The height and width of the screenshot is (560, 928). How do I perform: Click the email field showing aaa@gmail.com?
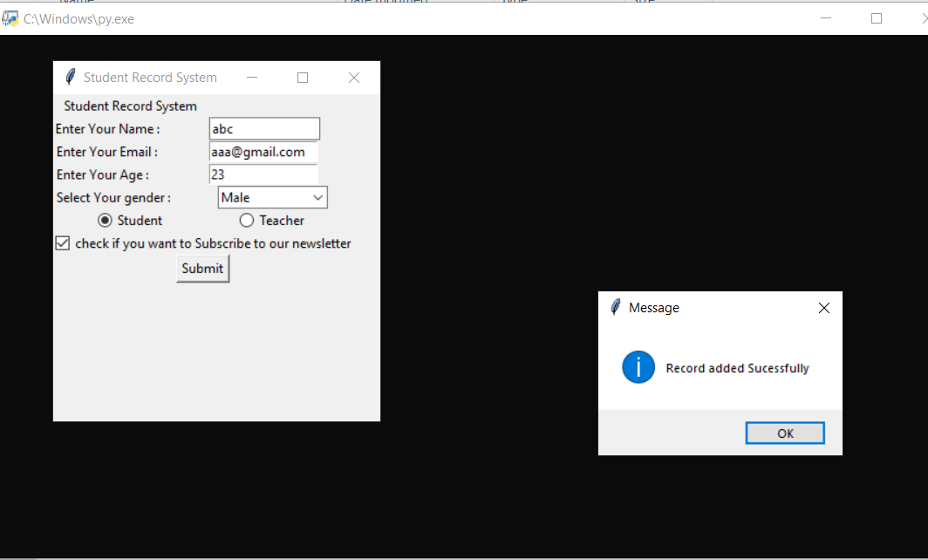coord(263,152)
